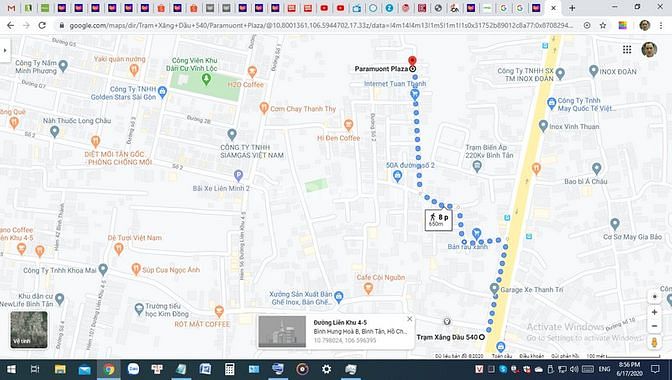The image size is (672, 380).
Task: Open the Google apps grid
Action: click(627, 50)
